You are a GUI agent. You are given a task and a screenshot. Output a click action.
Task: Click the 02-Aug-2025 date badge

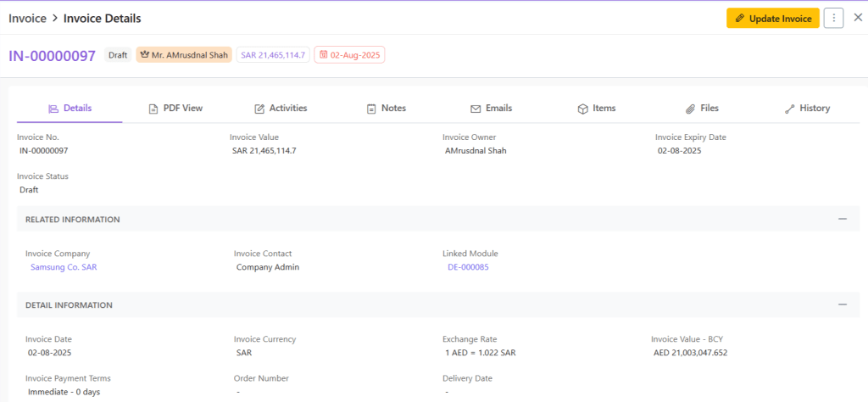click(x=349, y=55)
